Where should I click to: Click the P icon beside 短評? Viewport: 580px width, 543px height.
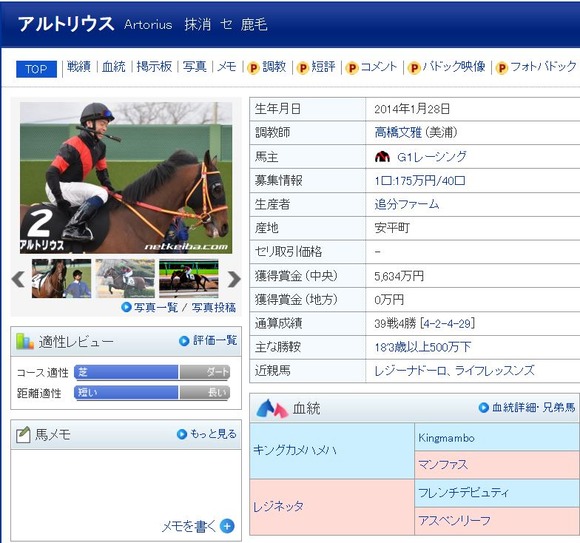pyautogui.click(x=302, y=68)
